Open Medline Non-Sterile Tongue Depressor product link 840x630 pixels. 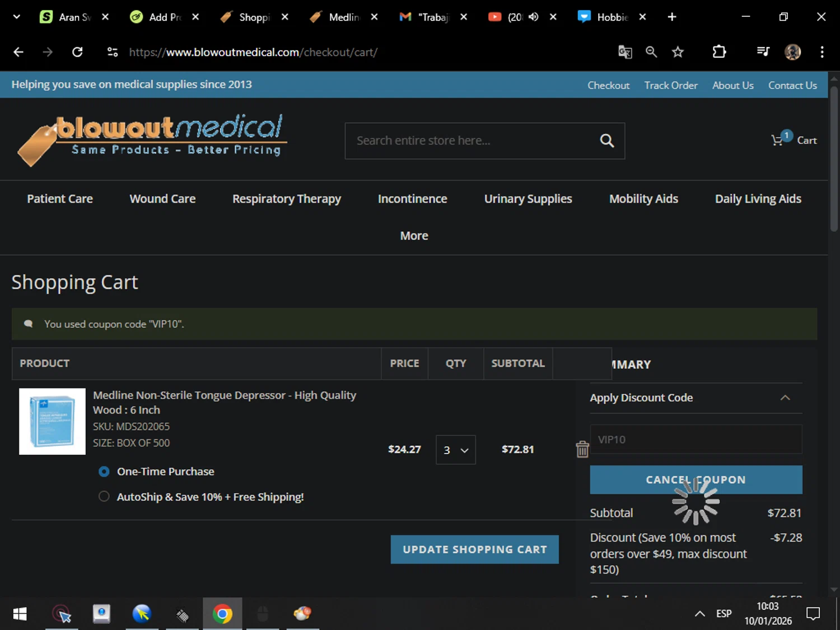click(x=225, y=403)
